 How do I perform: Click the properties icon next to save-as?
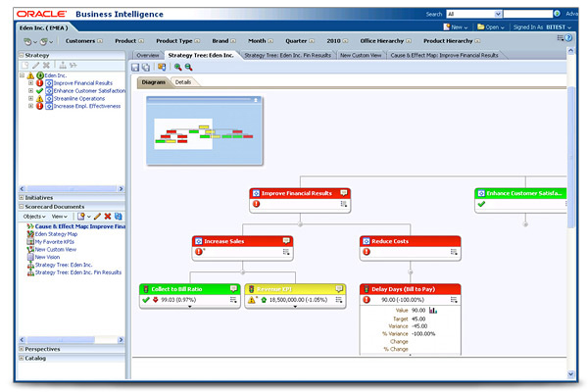click(162, 67)
